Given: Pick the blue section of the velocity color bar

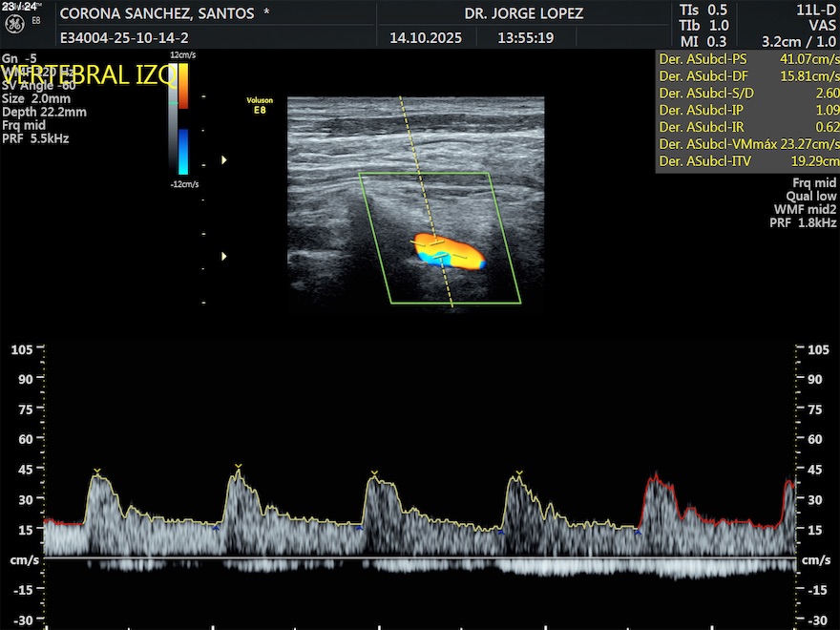Looking at the screenshot, I should click(183, 151).
